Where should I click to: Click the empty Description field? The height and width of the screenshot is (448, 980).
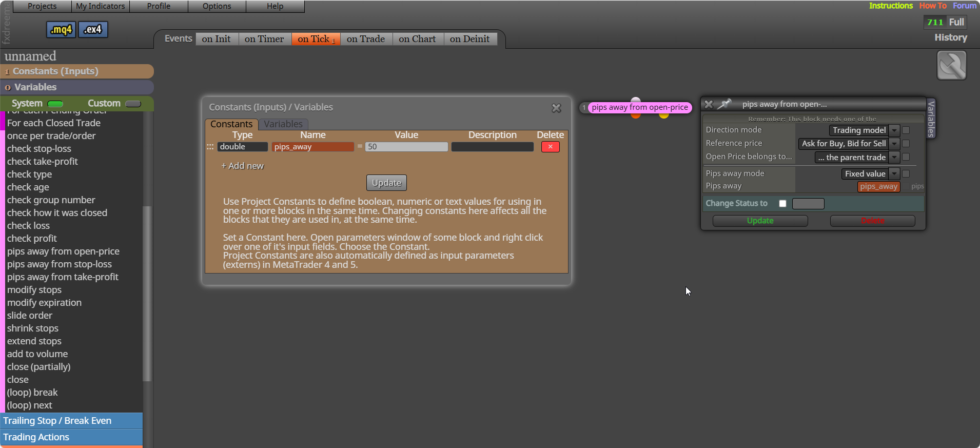click(x=493, y=147)
